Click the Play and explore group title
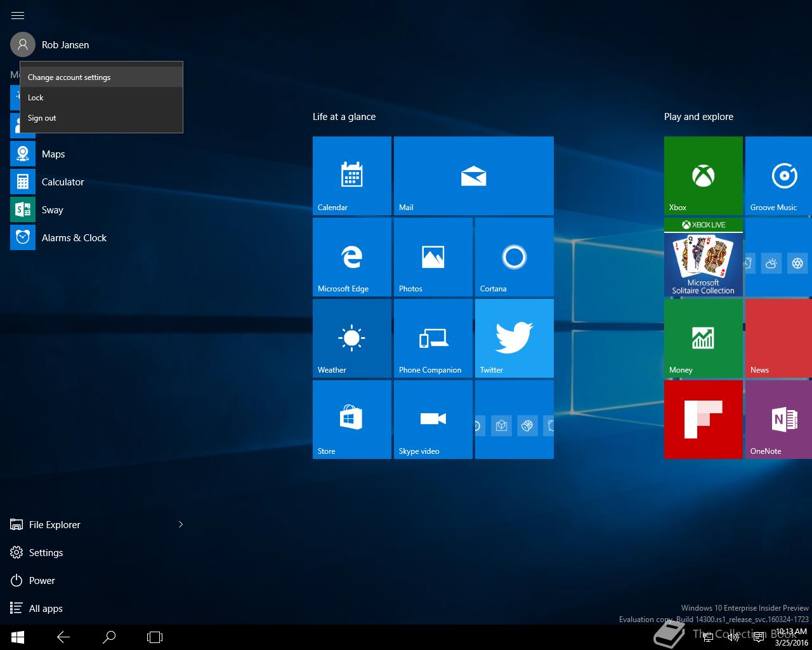This screenshot has width=812, height=650. pyautogui.click(x=698, y=117)
